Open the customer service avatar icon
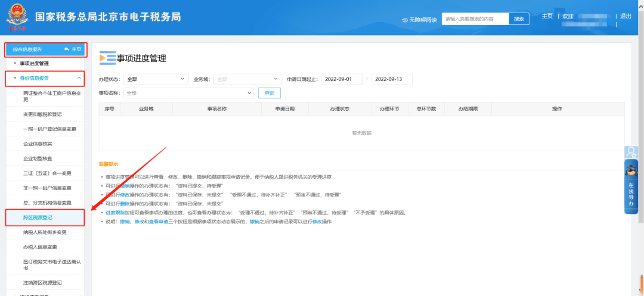The width and height of the screenshot is (644, 296). pos(630,152)
